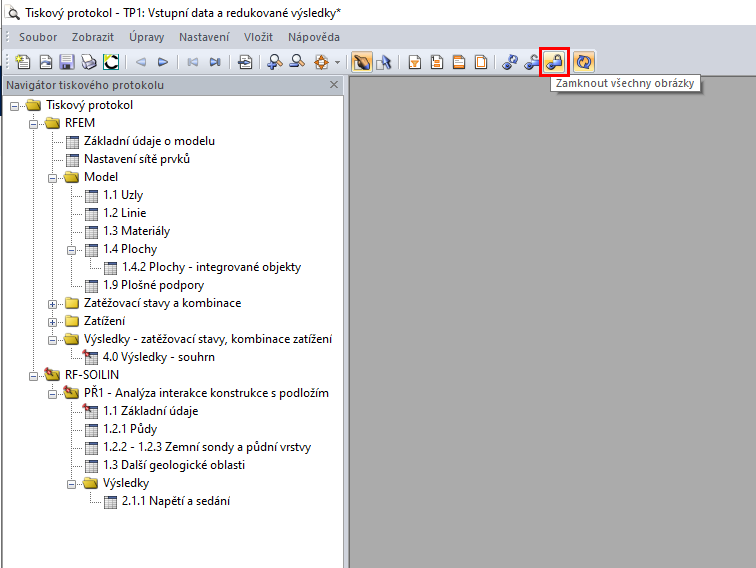756x568 pixels.
Task: Zoom out with magnifier minus icon
Action: (297, 62)
